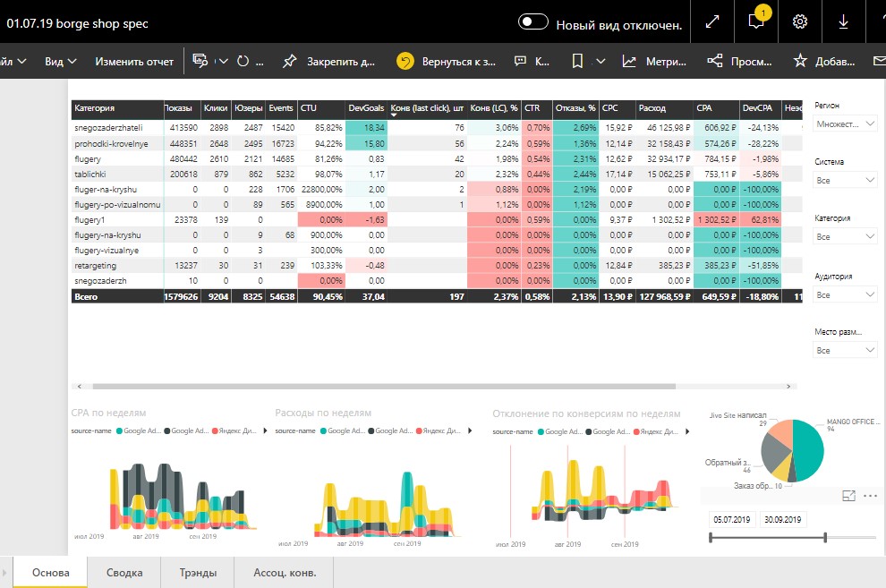Screen dimensions: 886x588
Task: Toggle the new look switch
Action: (532, 22)
